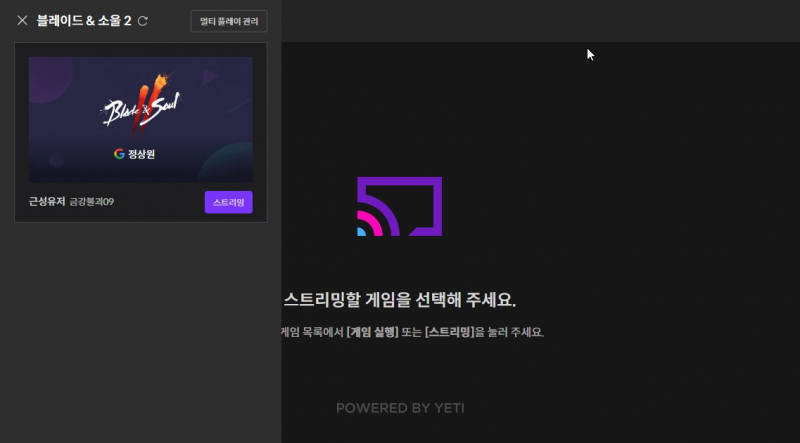
Task: Open the 멀티 플레이 관리 button
Action: (x=229, y=21)
